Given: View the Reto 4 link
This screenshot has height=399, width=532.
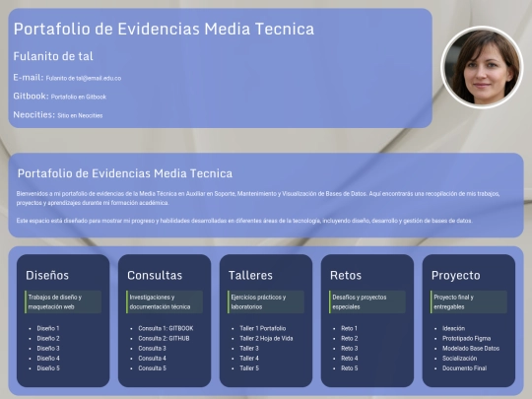Looking at the screenshot, I should click(x=350, y=359).
